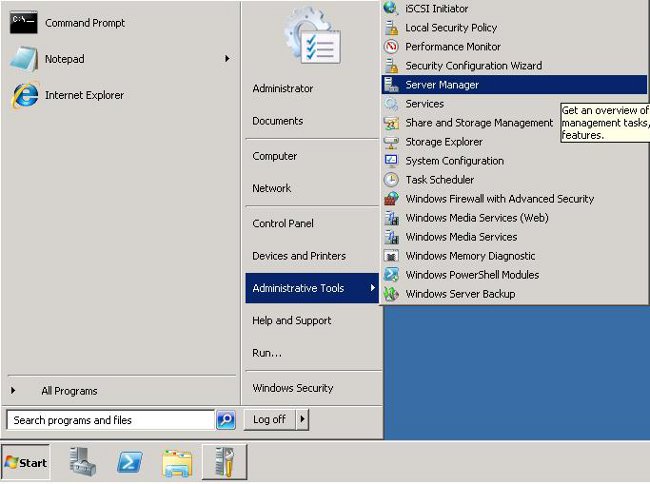Open Control Panel
Screen dimensions: 650x484
(283, 223)
